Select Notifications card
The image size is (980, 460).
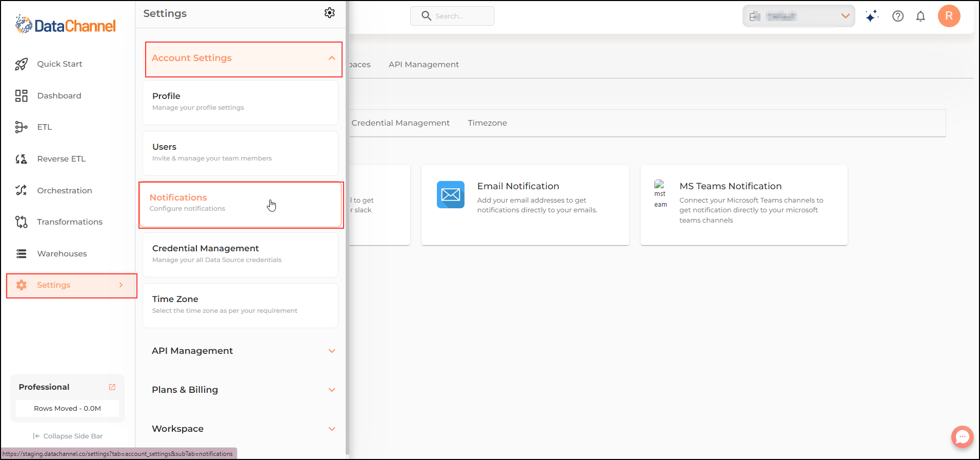point(241,205)
